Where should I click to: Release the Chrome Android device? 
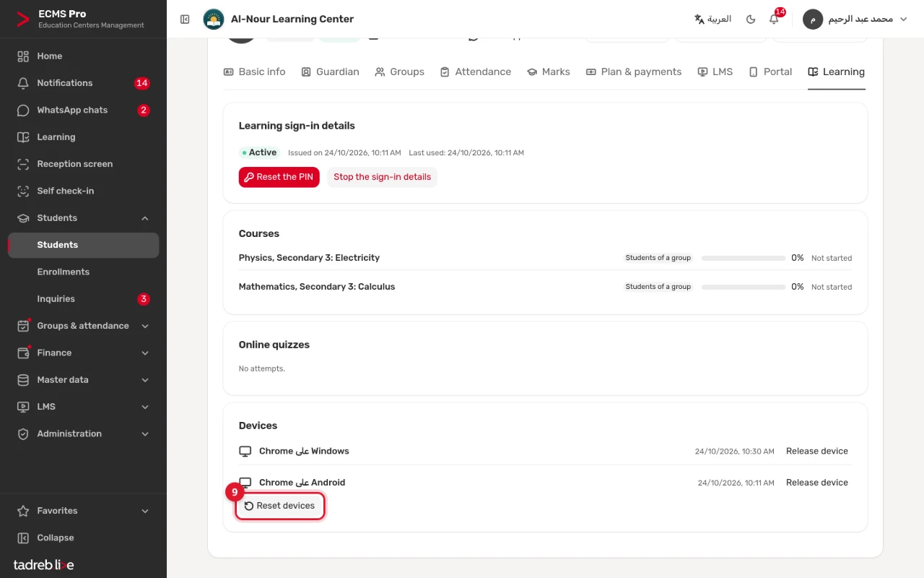click(x=817, y=483)
